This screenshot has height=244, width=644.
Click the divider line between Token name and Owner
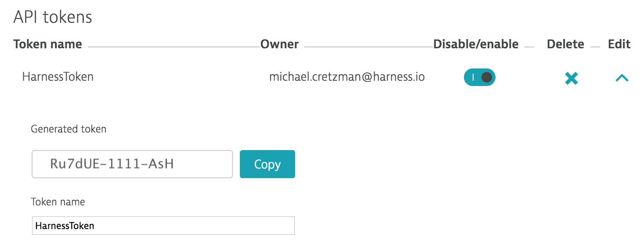pyautogui.click(x=174, y=47)
